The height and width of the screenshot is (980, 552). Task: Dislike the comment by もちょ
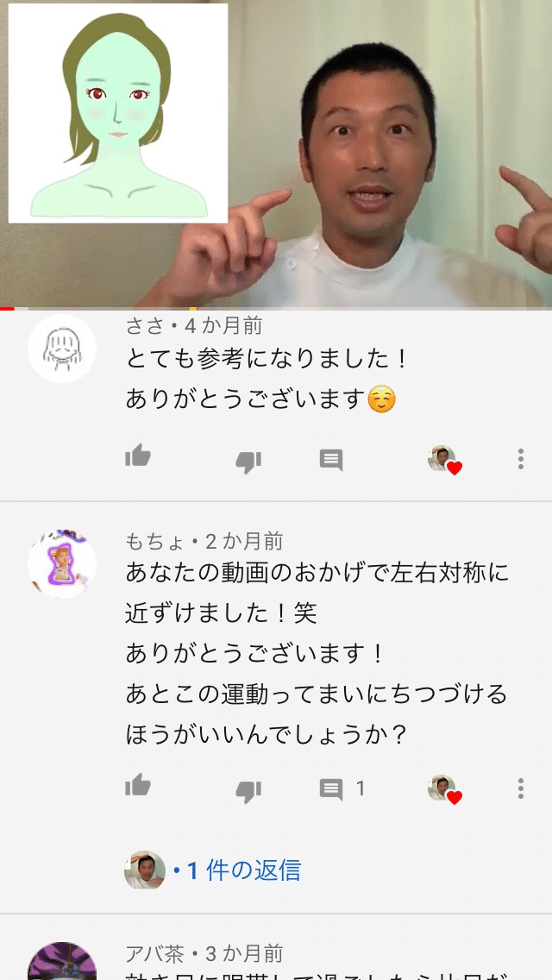pyautogui.click(x=248, y=791)
